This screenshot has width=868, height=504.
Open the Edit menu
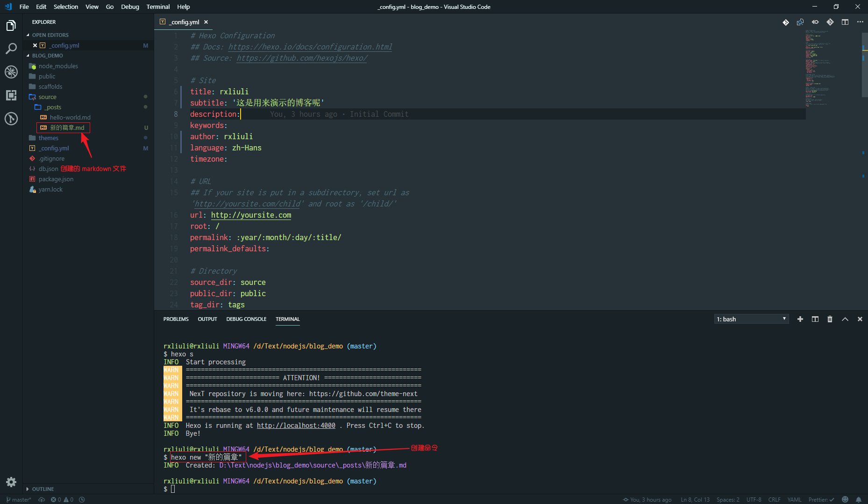click(41, 7)
